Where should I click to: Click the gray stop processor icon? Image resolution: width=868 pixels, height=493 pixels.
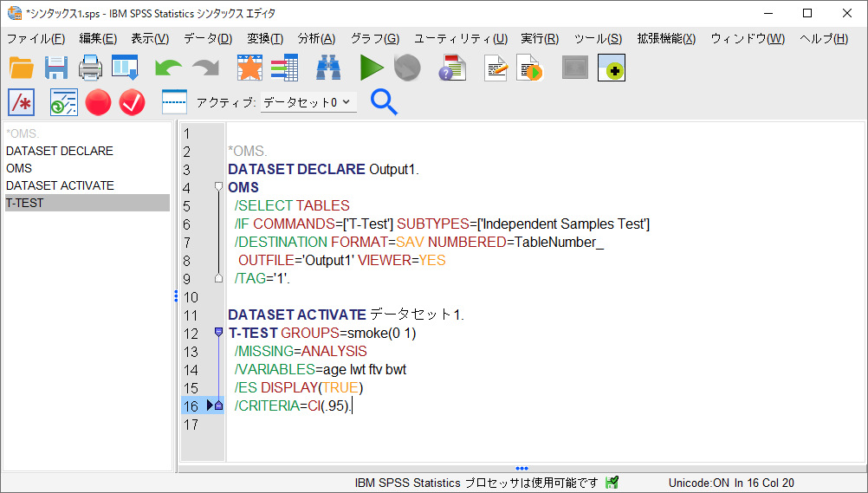click(407, 68)
